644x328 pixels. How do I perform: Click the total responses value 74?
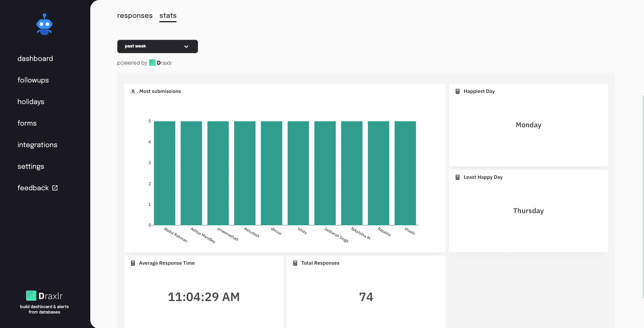[366, 297]
